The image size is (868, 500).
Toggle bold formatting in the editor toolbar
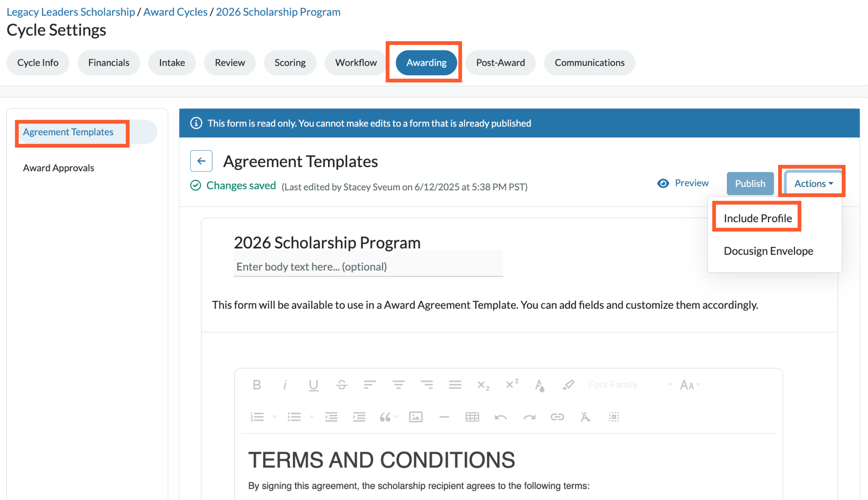pyautogui.click(x=257, y=385)
